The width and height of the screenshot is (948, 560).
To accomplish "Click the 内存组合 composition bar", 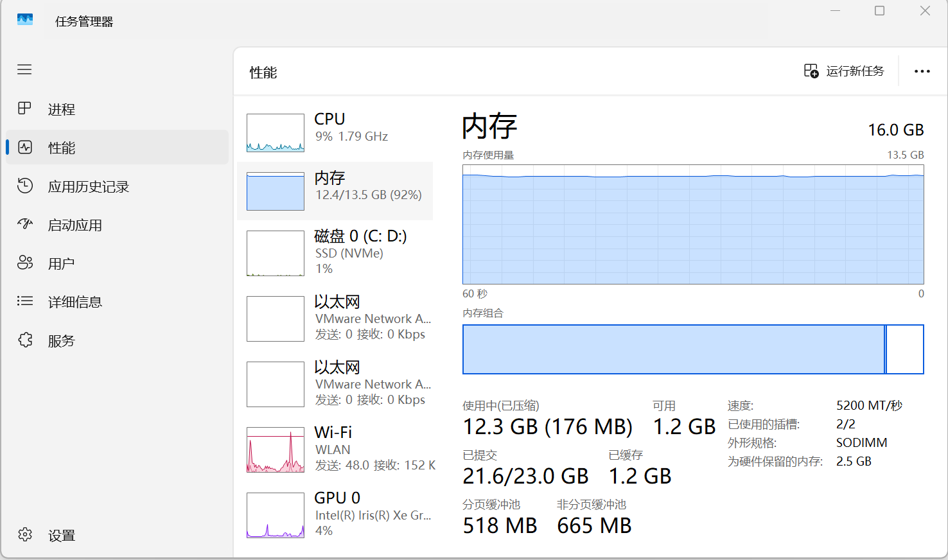I will point(693,349).
